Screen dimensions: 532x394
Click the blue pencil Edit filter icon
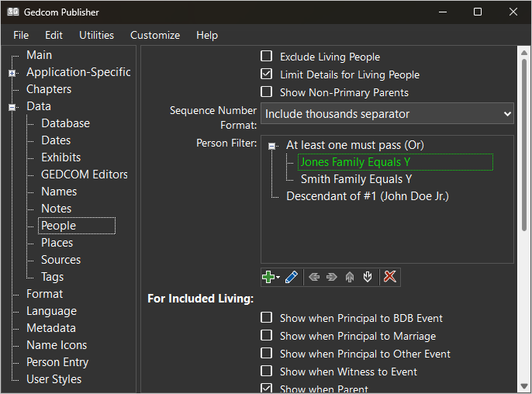click(x=292, y=277)
